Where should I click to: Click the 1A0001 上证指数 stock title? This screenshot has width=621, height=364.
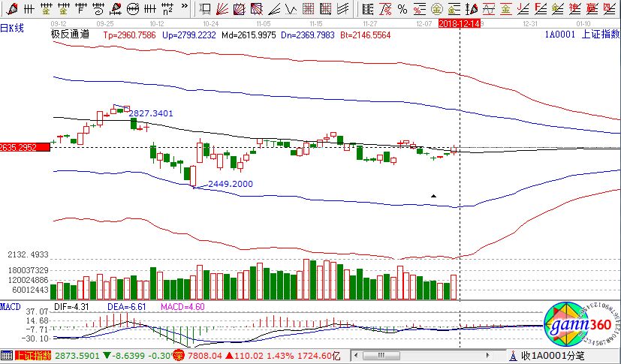[583, 35]
